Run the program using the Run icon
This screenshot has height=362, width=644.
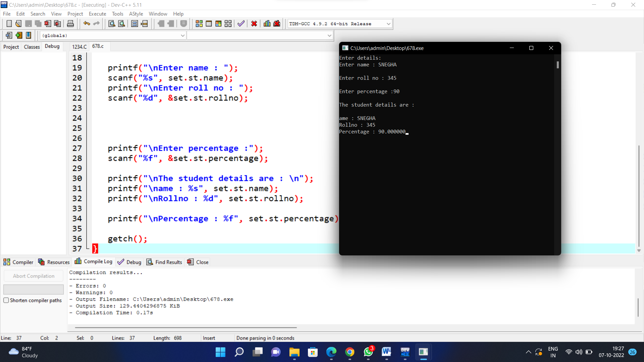[x=209, y=23]
